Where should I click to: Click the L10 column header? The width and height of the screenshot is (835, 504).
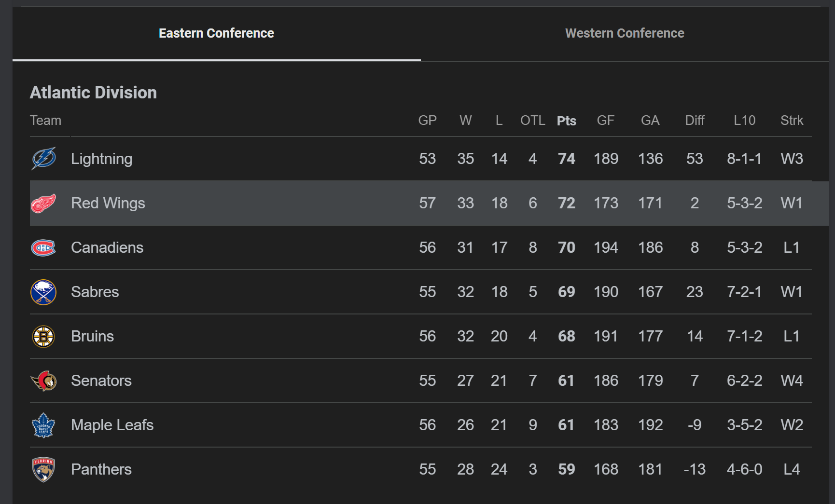coord(744,121)
